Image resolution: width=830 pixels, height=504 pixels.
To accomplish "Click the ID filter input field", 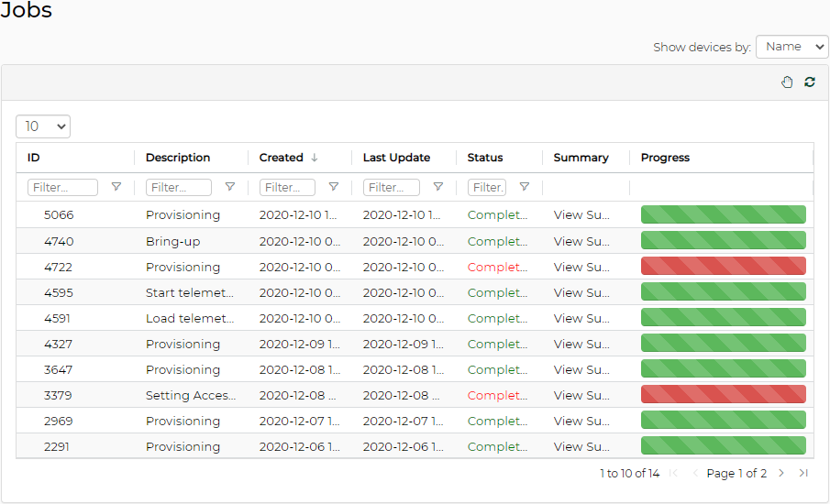I will click(x=63, y=187).
